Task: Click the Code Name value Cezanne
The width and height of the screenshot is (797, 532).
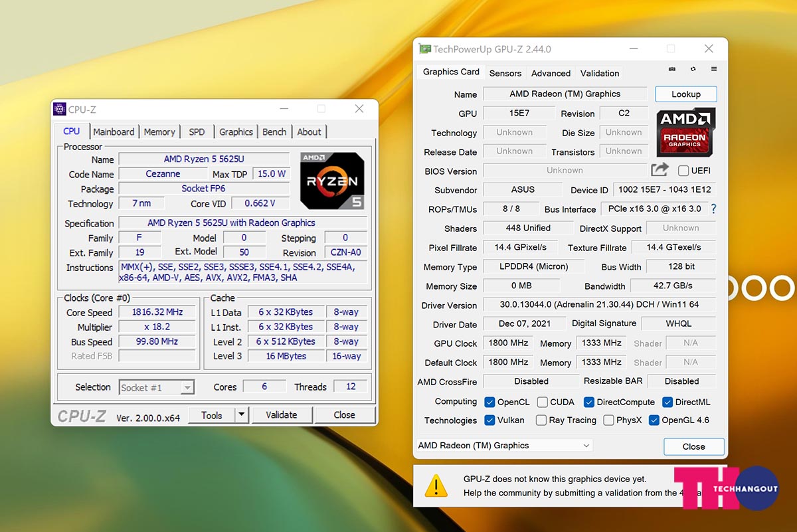Action: click(163, 174)
